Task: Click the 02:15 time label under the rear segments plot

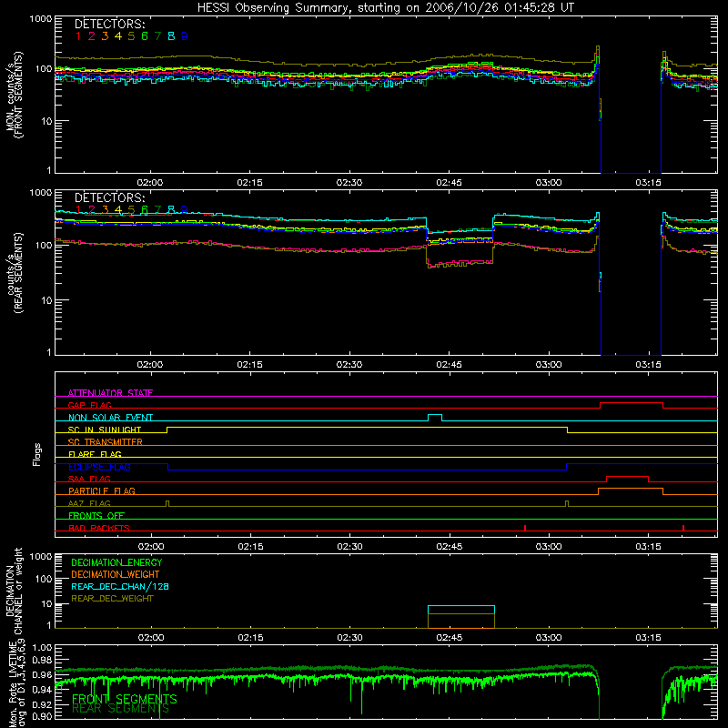Action: 249,365
